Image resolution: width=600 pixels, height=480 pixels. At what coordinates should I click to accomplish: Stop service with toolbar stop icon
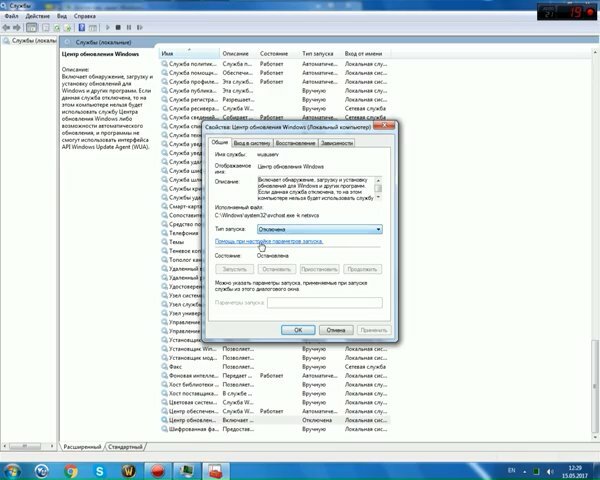(x=118, y=28)
